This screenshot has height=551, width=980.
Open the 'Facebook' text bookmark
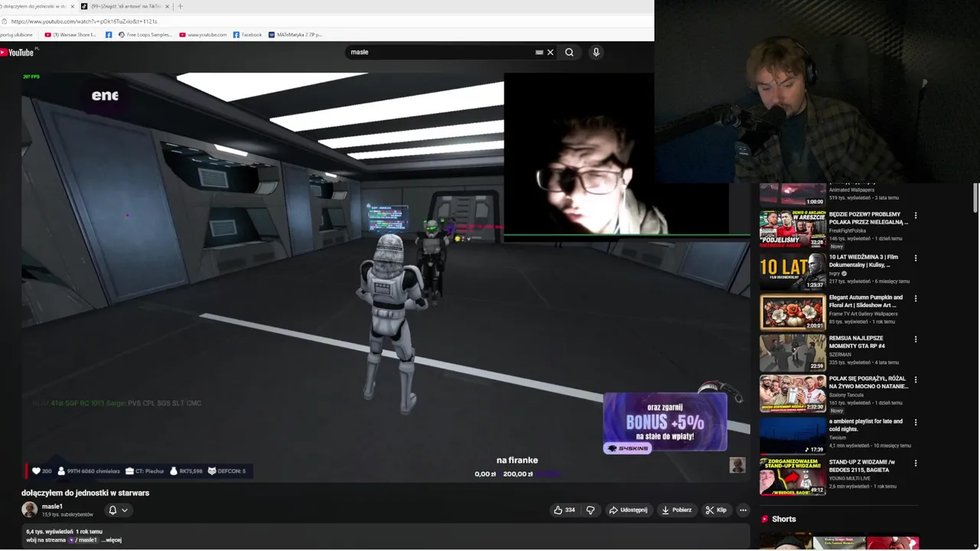click(247, 34)
